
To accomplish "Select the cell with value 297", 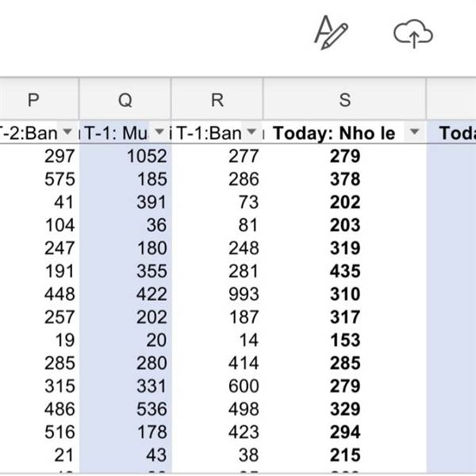I will coord(60,156).
